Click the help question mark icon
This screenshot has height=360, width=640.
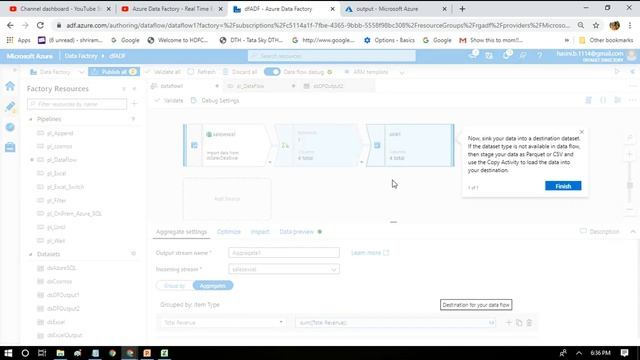[x=540, y=56]
